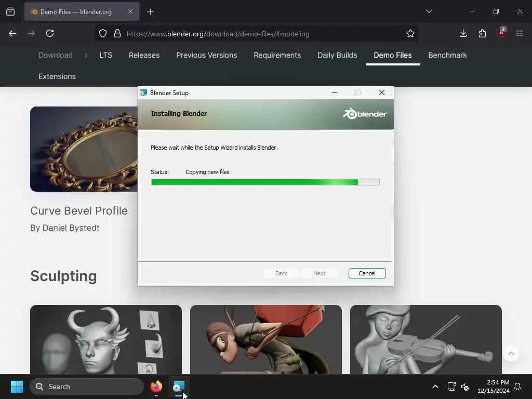Click the Copying new files status text

coord(207,172)
